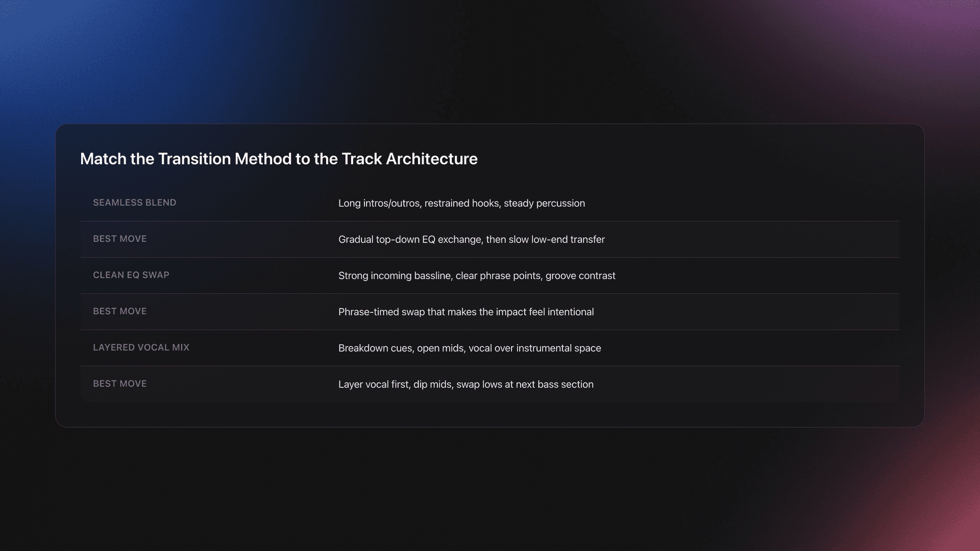Click empty card area below the table
Screen dimensions: 980x551
[489, 414]
